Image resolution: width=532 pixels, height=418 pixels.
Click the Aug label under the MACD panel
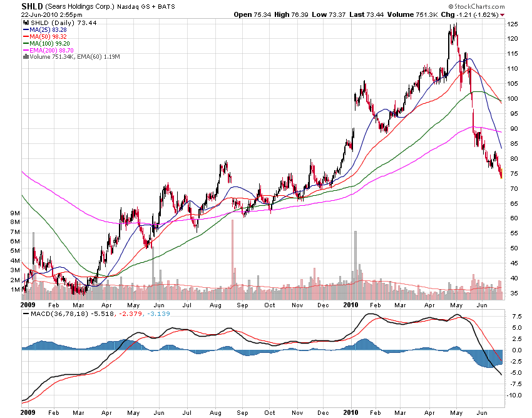click(215, 412)
